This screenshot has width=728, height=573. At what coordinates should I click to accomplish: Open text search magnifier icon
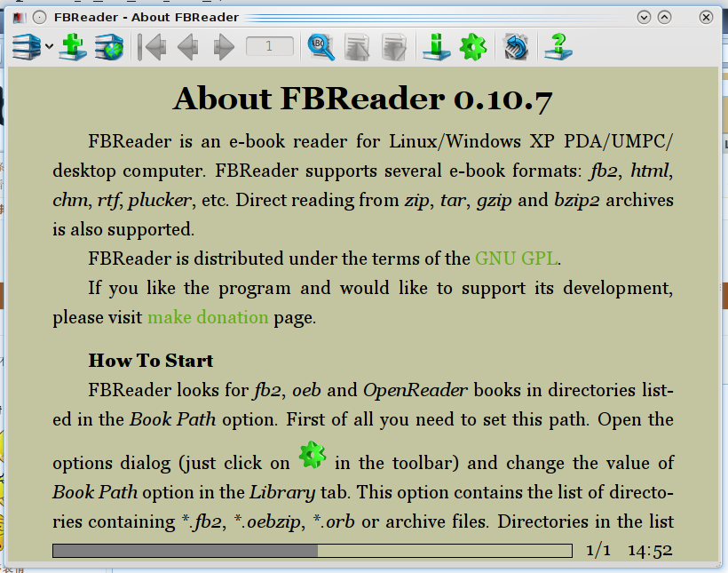(321, 47)
